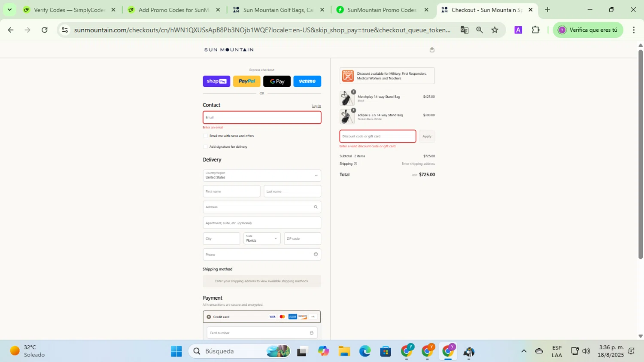Image resolution: width=644 pixels, height=362 pixels.
Task: Open the Windows Start menu
Action: click(176, 351)
